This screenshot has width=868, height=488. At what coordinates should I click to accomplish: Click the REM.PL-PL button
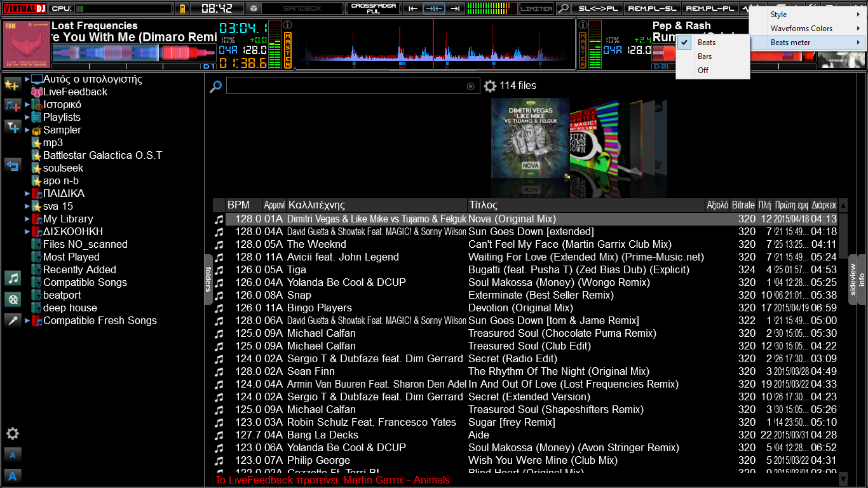[x=710, y=9]
